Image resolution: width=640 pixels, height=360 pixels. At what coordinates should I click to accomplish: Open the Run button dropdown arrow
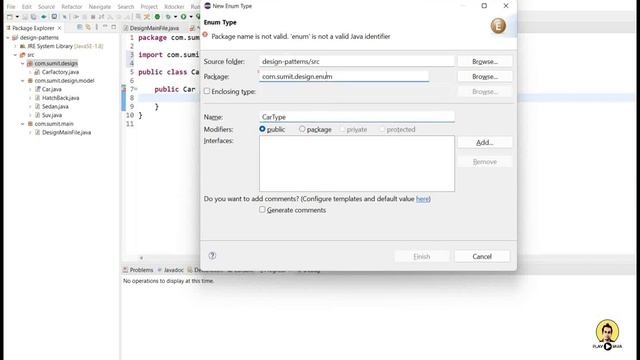tap(191, 17)
